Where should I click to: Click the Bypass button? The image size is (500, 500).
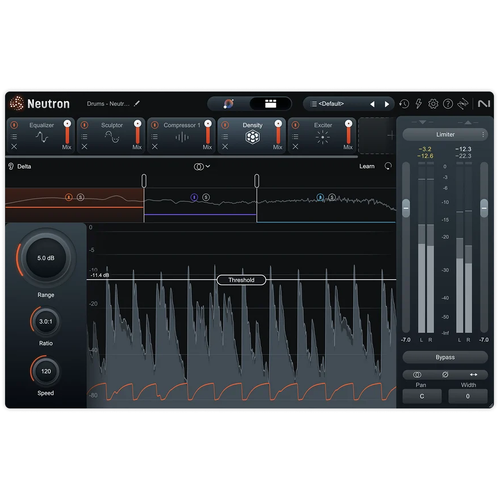click(x=445, y=357)
